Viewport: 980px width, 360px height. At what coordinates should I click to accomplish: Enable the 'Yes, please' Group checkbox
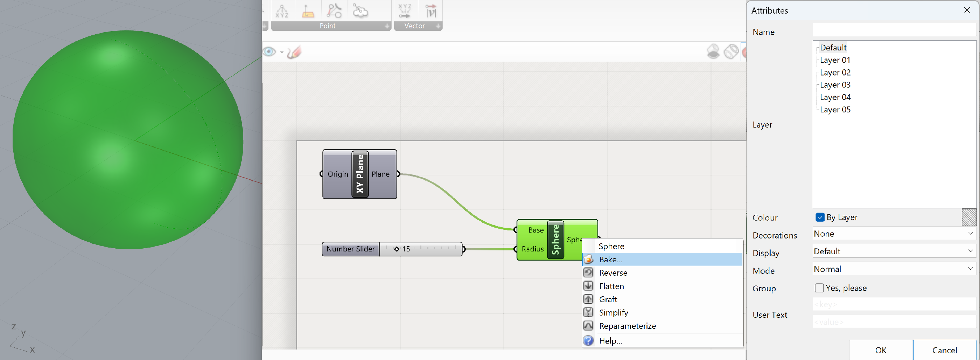point(819,288)
